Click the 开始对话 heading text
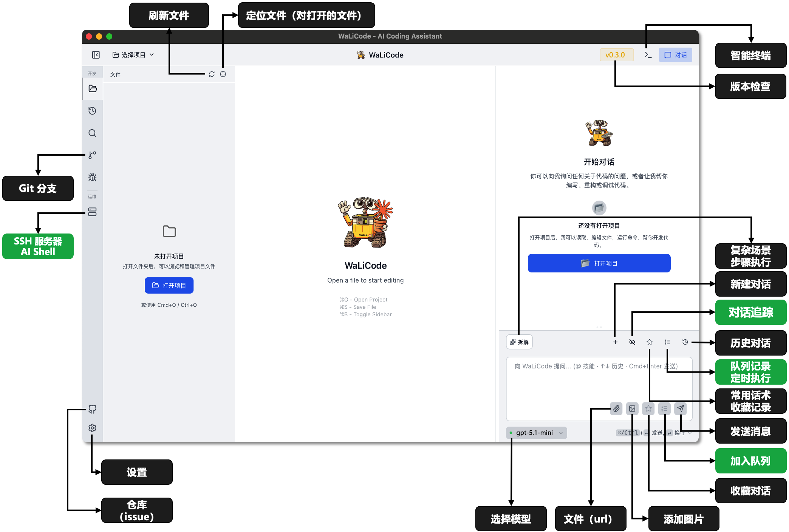Image resolution: width=789 pixels, height=532 pixels. pyautogui.click(x=599, y=162)
